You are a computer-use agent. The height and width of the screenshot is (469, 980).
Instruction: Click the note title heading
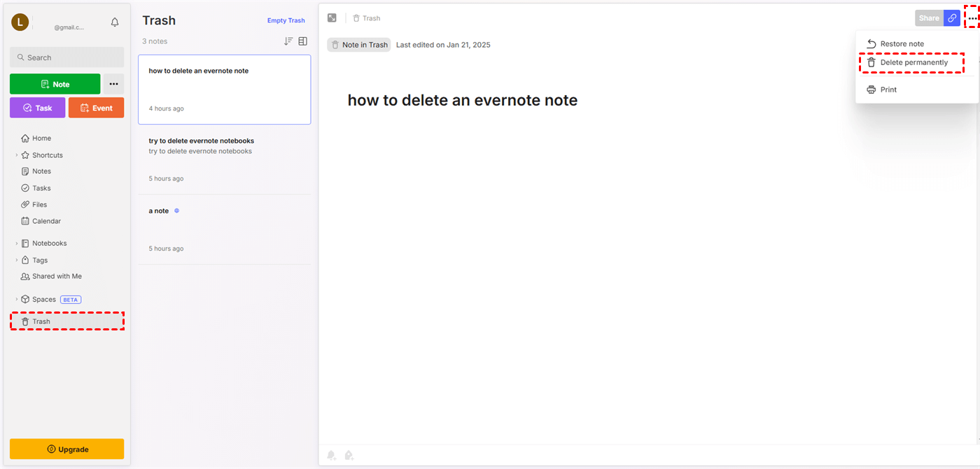click(x=463, y=100)
